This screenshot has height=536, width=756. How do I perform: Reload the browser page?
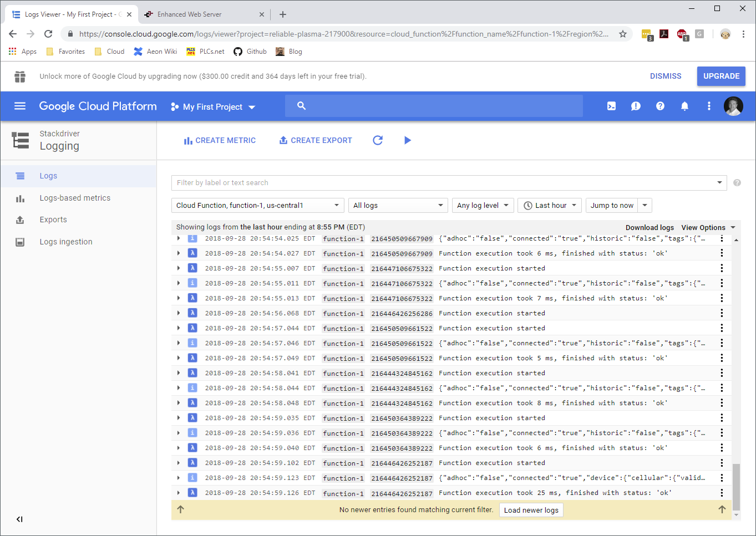pos(48,34)
